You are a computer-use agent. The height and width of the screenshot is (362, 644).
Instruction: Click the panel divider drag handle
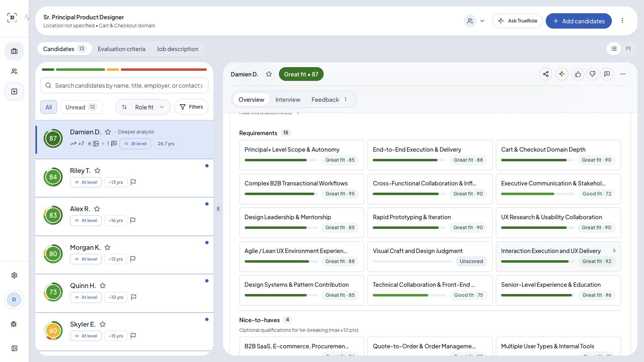[x=218, y=209]
